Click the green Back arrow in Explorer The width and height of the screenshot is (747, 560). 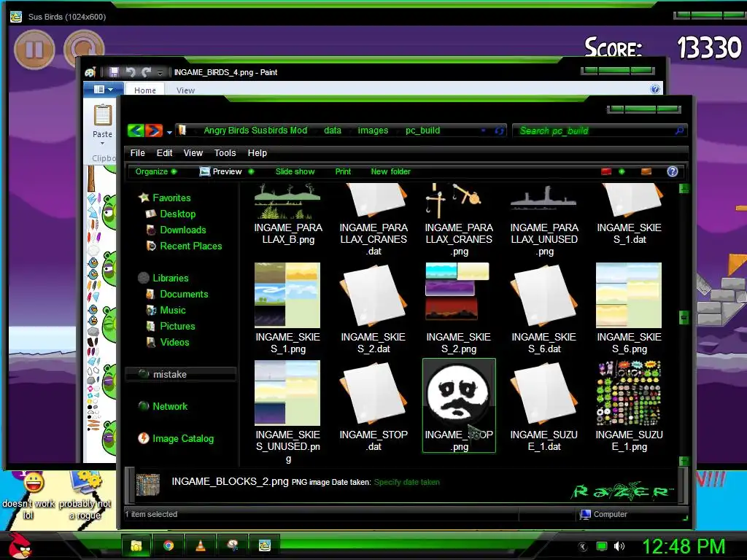coord(136,130)
